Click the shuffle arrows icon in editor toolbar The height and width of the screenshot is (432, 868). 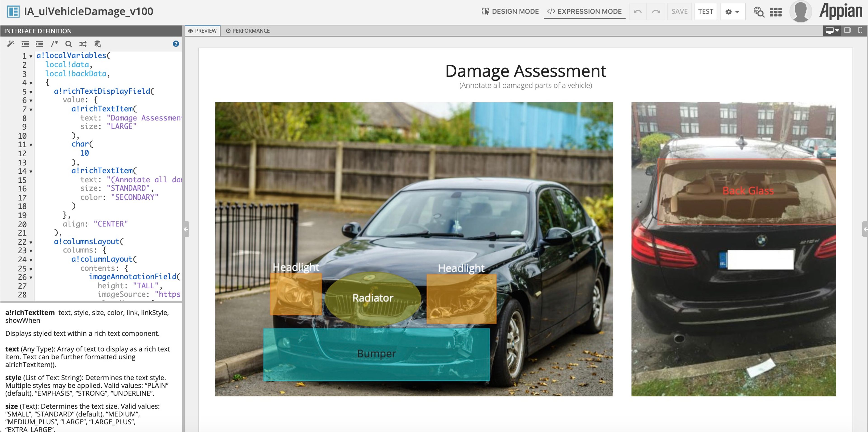click(83, 44)
